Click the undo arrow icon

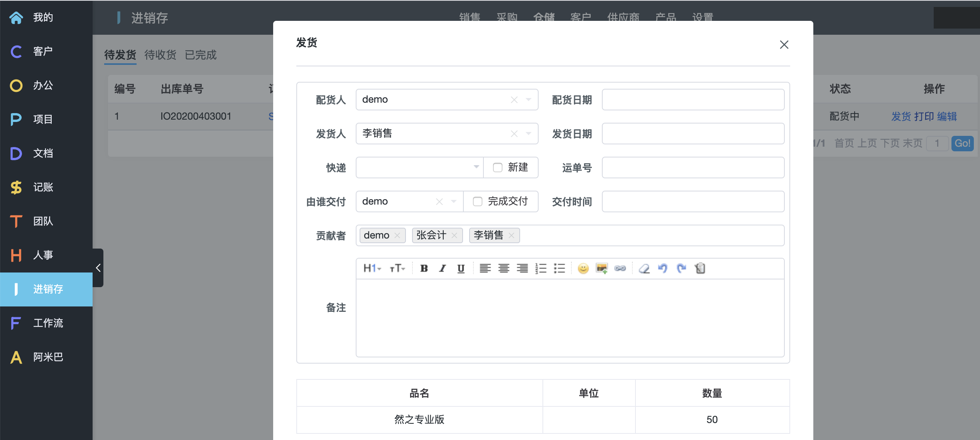pyautogui.click(x=662, y=268)
